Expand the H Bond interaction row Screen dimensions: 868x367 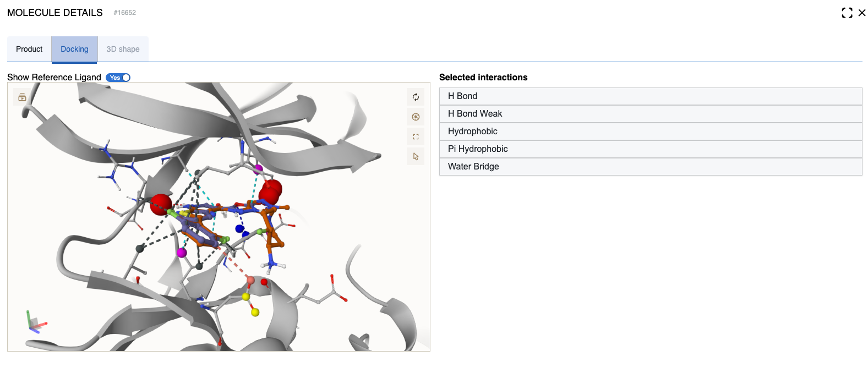650,96
